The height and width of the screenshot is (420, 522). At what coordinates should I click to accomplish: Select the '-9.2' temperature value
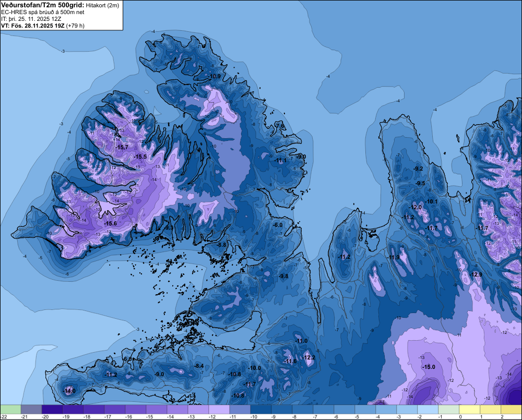(x=418, y=169)
